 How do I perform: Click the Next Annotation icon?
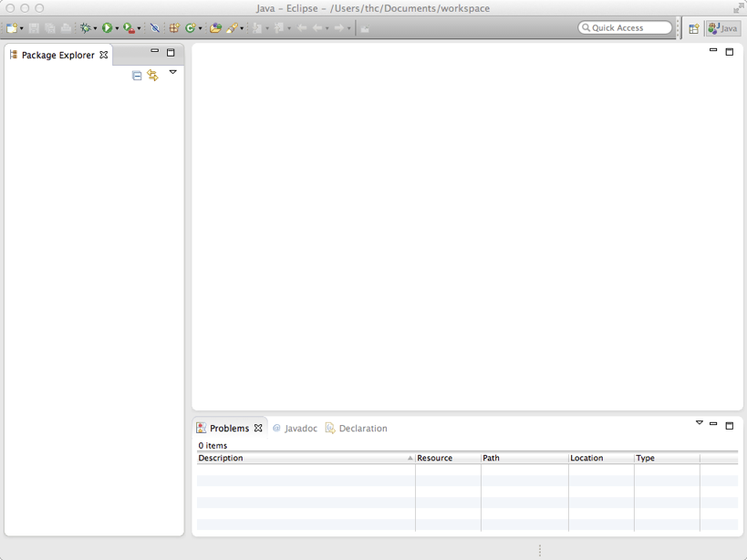point(257,28)
